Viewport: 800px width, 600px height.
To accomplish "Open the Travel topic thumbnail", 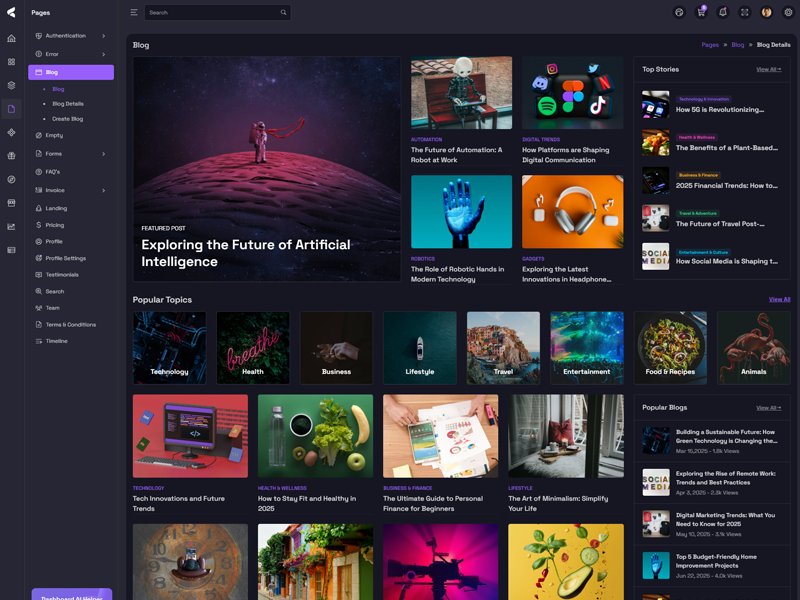I will pyautogui.click(x=503, y=348).
